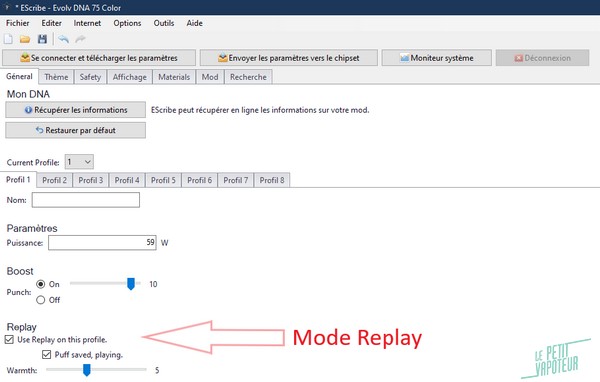600x382 pixels.
Task: Select the Profil 6 tab
Action: point(199,180)
